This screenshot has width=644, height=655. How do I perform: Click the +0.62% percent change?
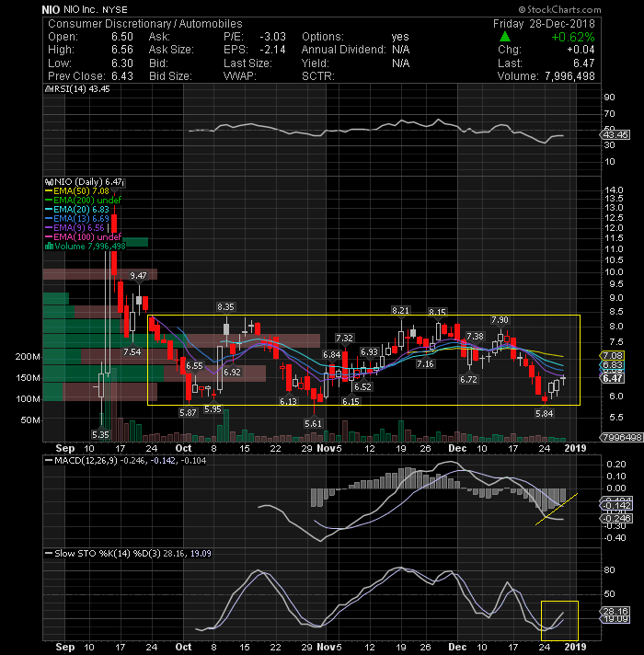click(x=572, y=37)
